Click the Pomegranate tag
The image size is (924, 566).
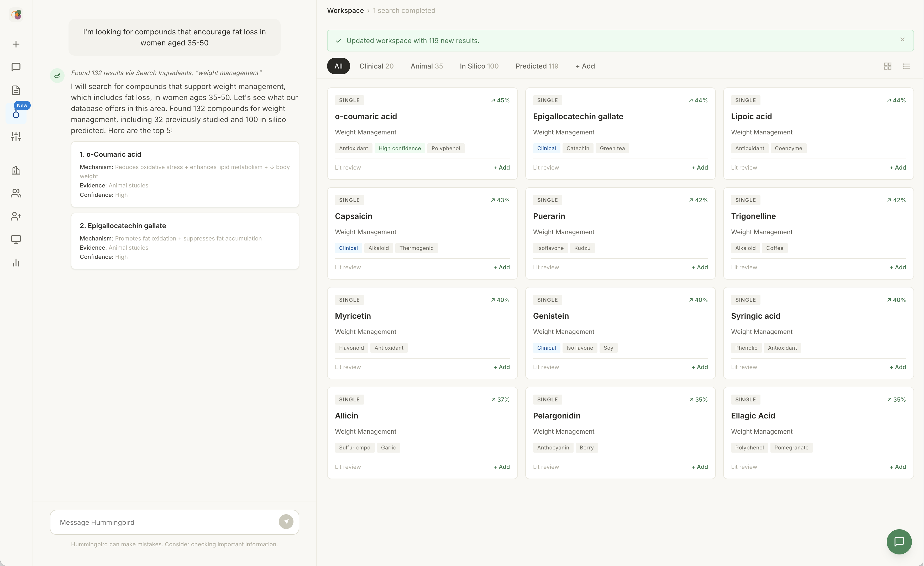pos(791,448)
